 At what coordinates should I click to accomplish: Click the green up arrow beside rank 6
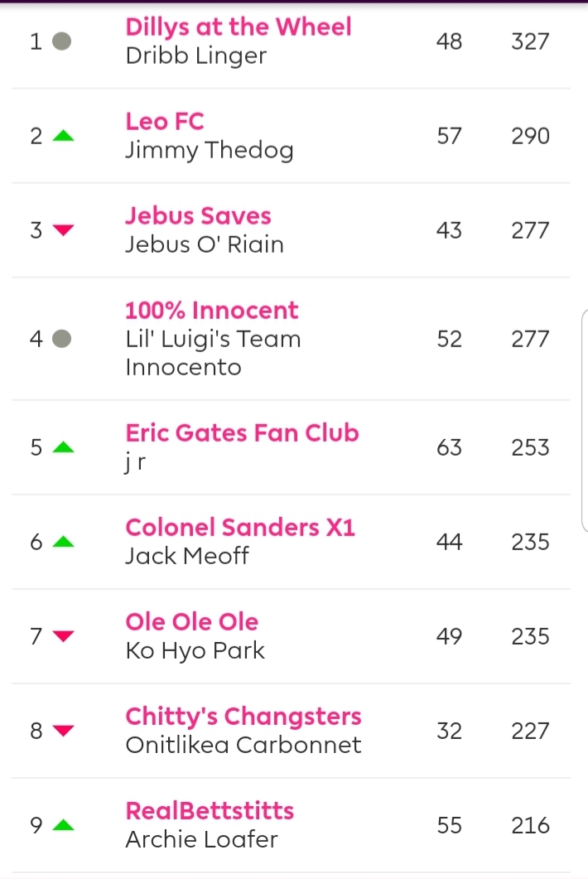click(x=63, y=542)
